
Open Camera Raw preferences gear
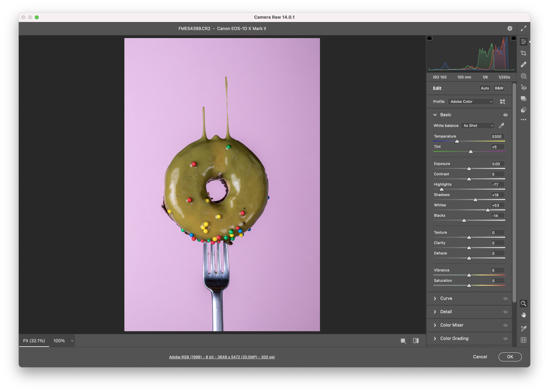pos(510,29)
